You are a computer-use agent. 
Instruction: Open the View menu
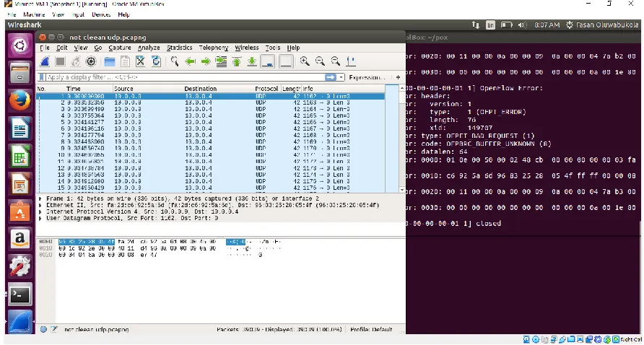pyautogui.click(x=81, y=48)
